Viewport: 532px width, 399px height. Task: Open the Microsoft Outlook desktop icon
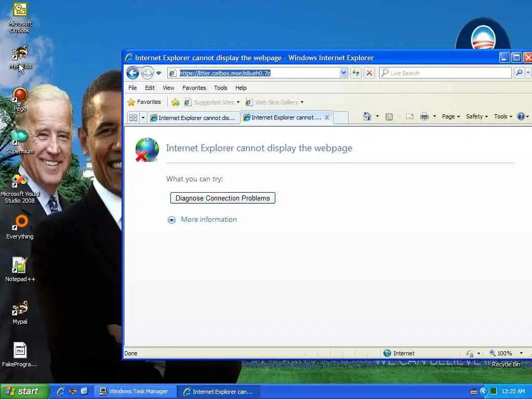[20, 17]
